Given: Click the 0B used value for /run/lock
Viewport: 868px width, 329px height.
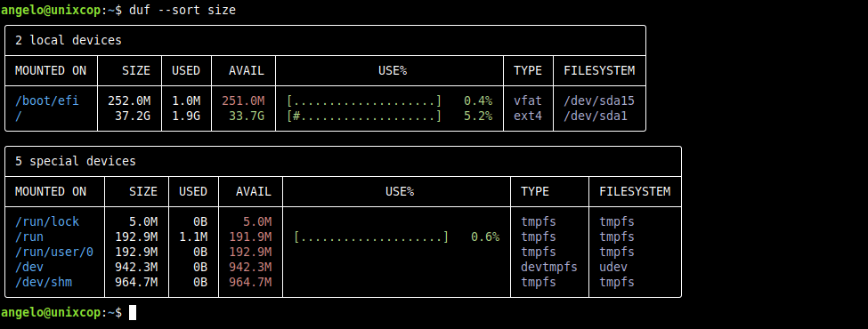Looking at the screenshot, I should coord(200,221).
